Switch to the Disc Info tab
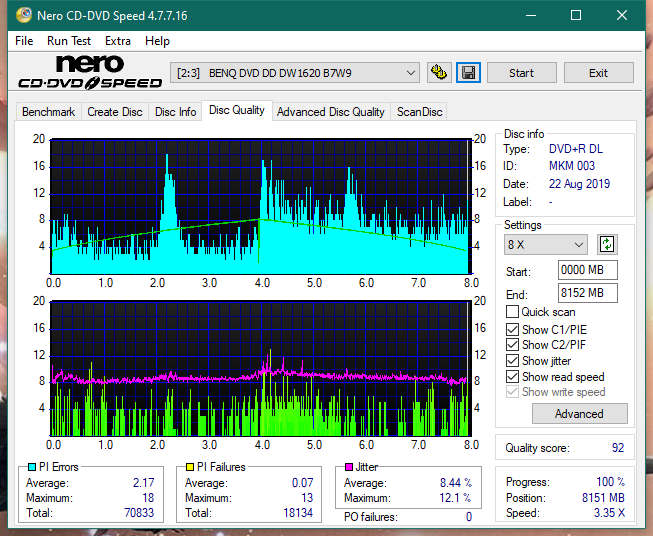The width and height of the screenshot is (653, 536). [x=176, y=112]
